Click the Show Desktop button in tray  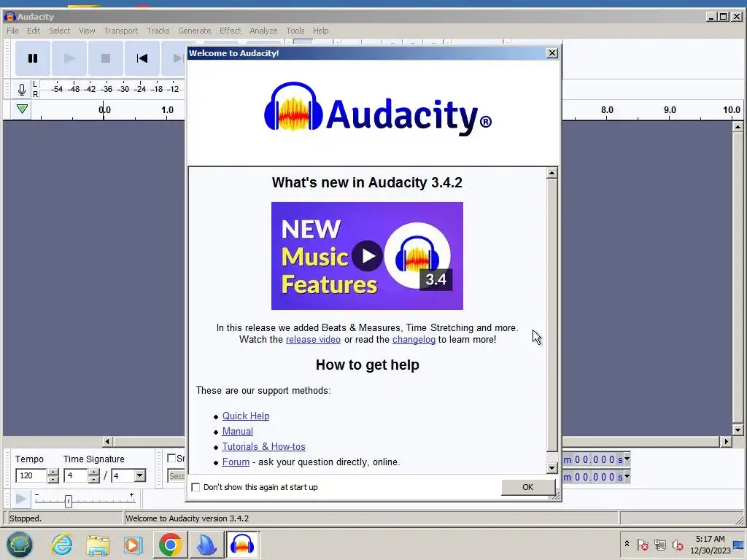point(739,544)
